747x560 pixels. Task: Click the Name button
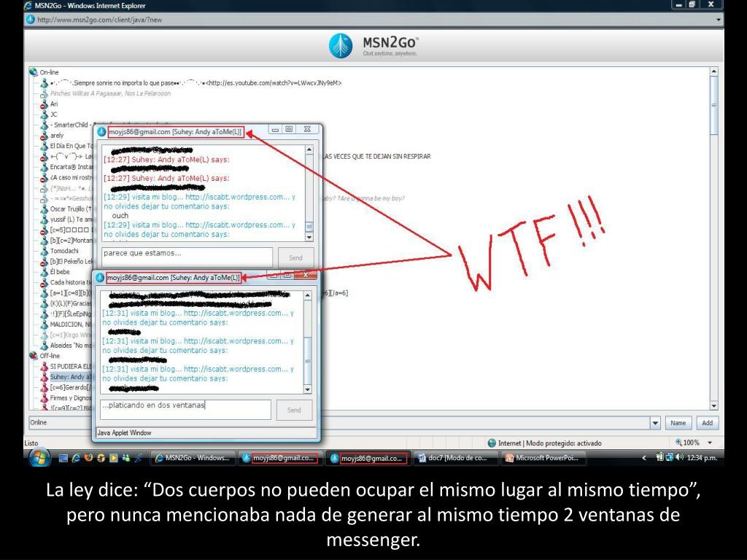pos(678,423)
